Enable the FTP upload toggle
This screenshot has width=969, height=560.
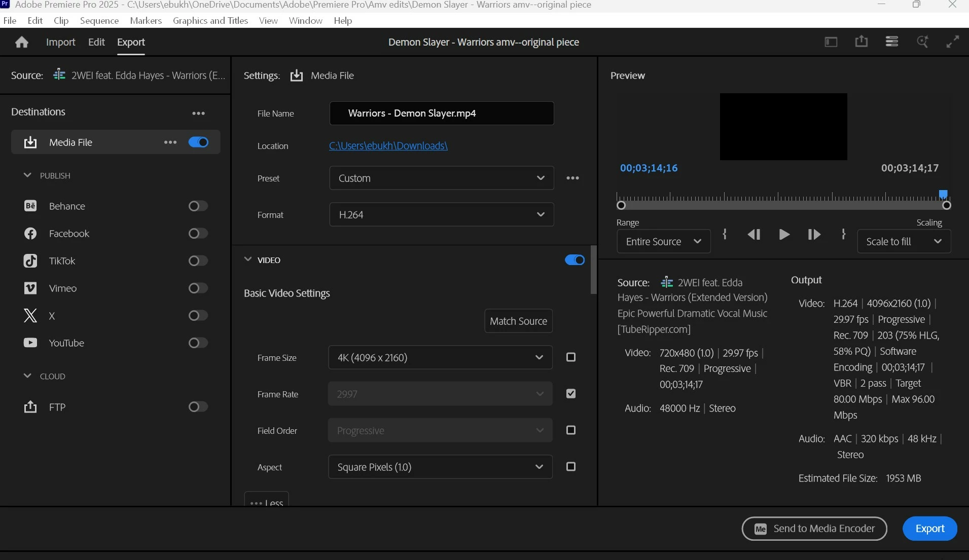pyautogui.click(x=198, y=406)
